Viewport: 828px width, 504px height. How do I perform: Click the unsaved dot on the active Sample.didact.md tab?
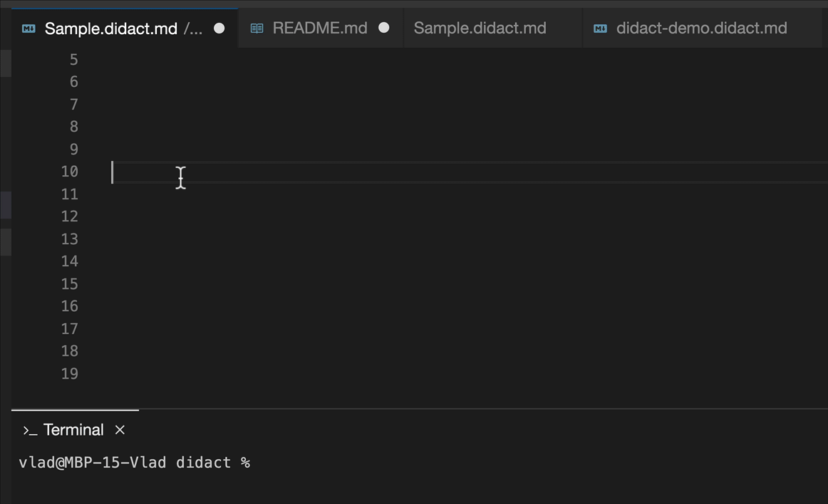[x=219, y=28]
